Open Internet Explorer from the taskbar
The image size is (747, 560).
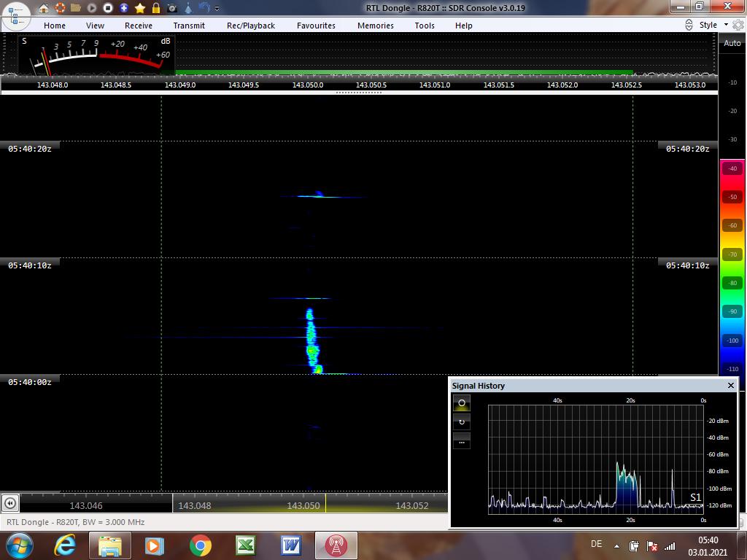(x=65, y=545)
